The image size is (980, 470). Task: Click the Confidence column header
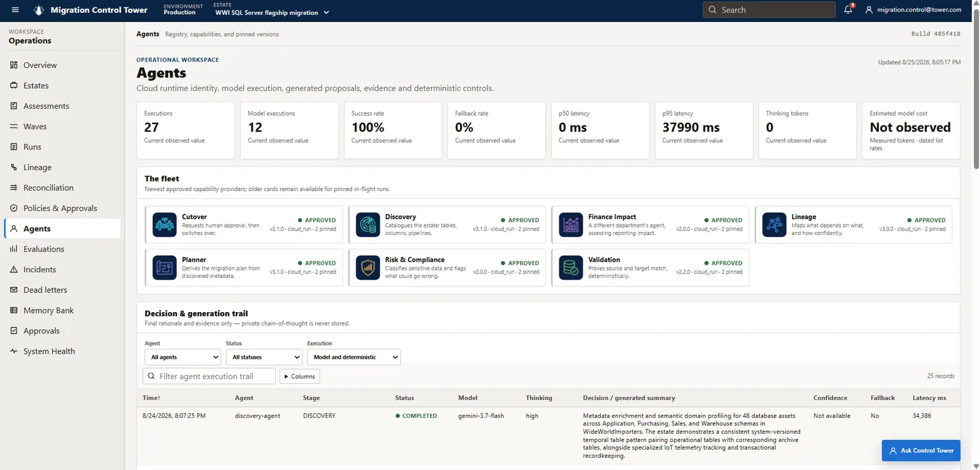830,398
